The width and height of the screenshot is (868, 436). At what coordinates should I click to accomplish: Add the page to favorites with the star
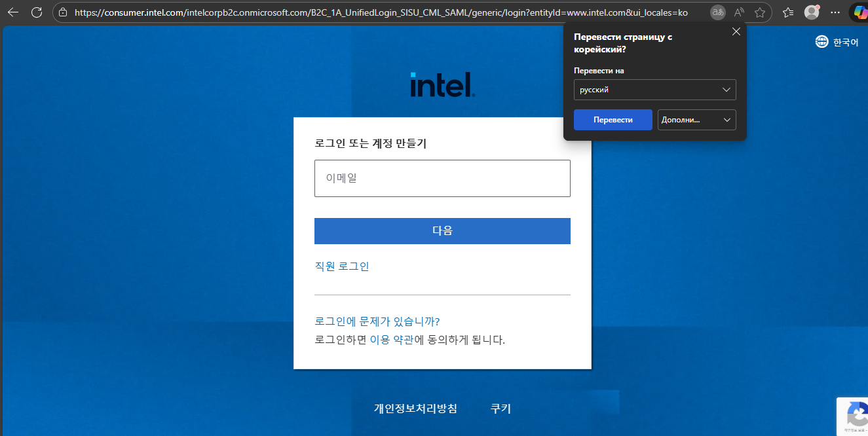pos(760,12)
